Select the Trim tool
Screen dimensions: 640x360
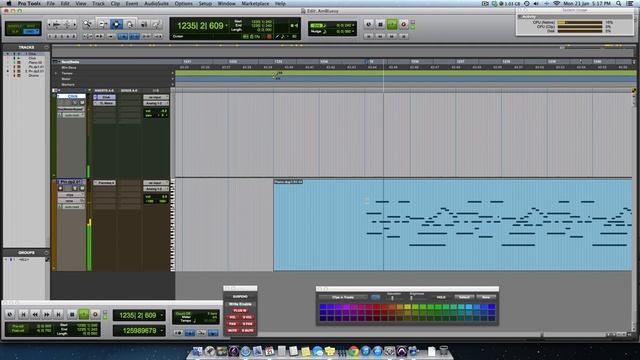click(x=103, y=24)
